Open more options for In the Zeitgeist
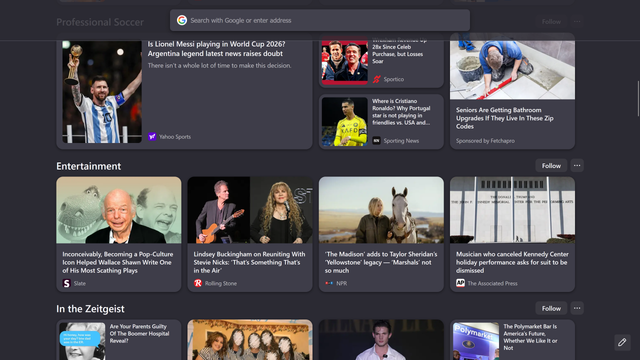This screenshot has width=640, height=360. click(577, 308)
